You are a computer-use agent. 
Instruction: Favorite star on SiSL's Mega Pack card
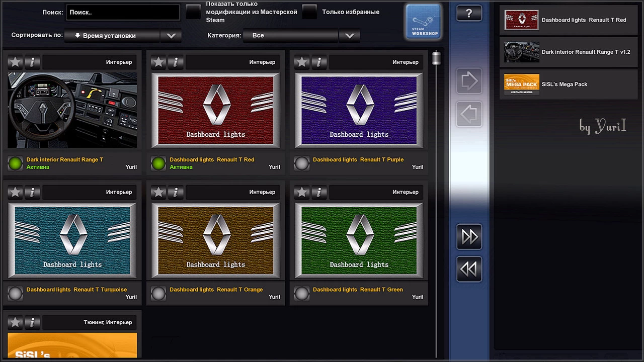click(16, 322)
